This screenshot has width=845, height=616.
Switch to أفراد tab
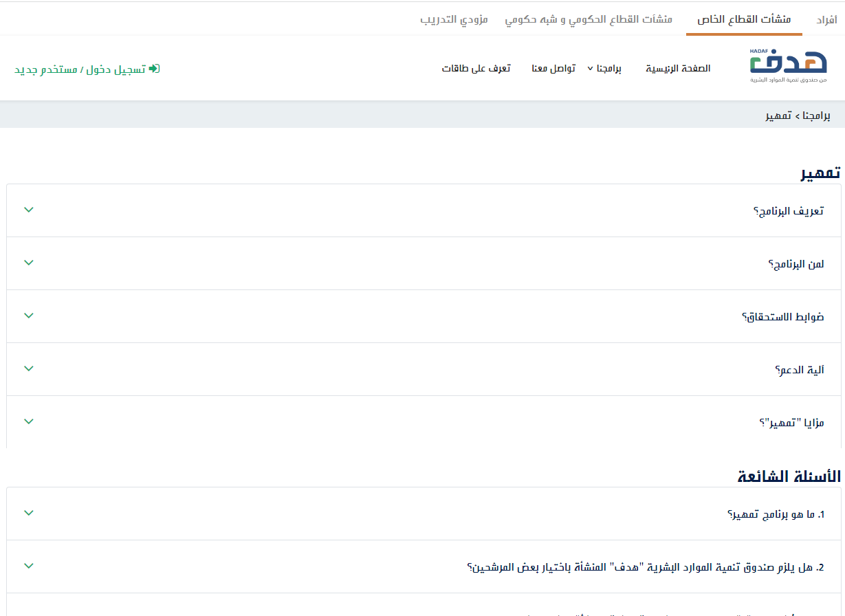pos(826,20)
